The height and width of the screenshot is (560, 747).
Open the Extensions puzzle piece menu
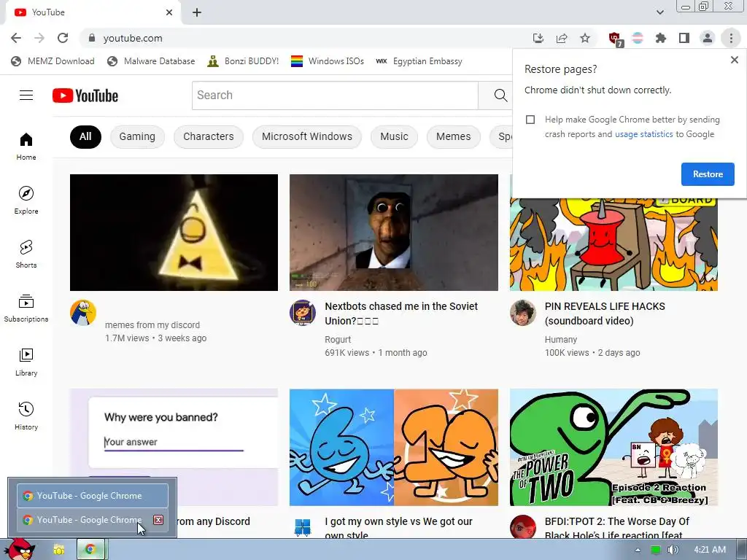tap(661, 38)
